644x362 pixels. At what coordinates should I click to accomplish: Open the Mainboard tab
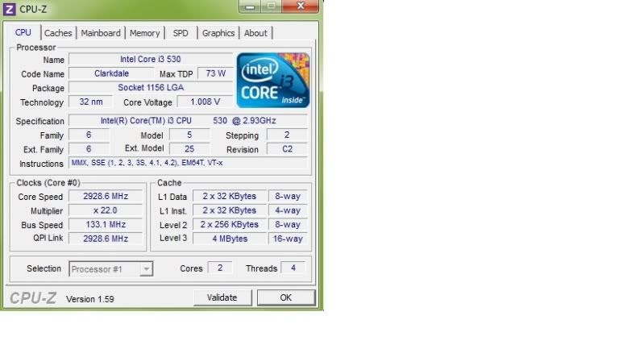point(101,33)
